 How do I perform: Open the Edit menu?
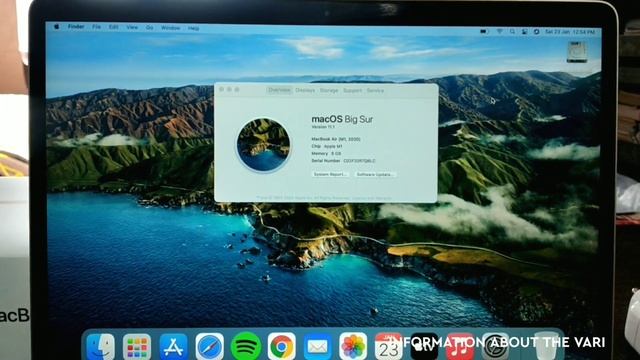pyautogui.click(x=113, y=27)
